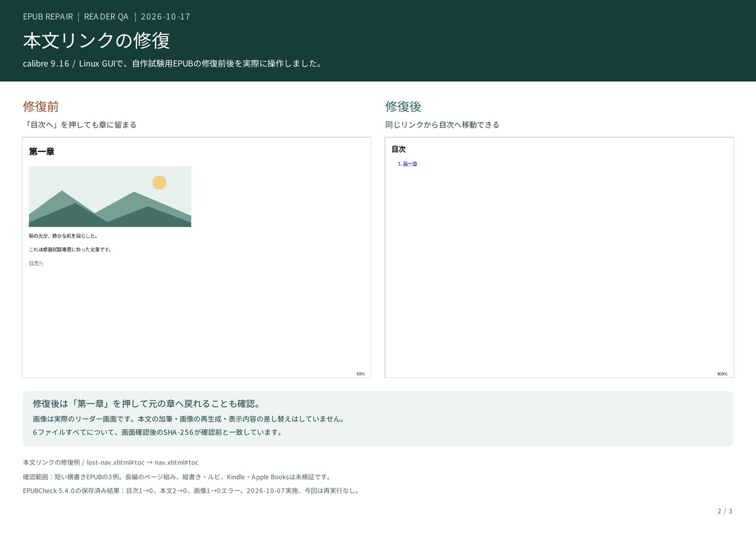Click the mountain illustration in the 修復前 panel
756x535 pixels.
click(110, 197)
